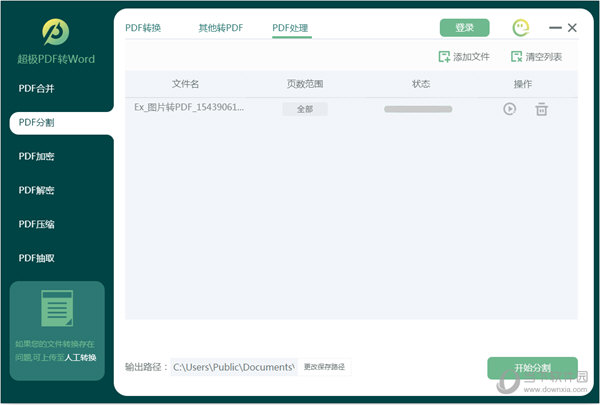Image resolution: width=600 pixels, height=405 pixels.
Task: Open the 全部 page range selector
Action: click(305, 109)
